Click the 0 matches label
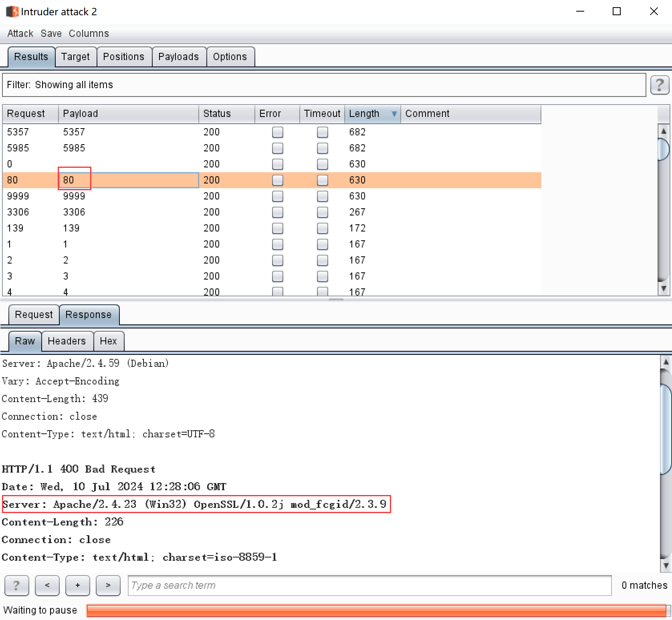Image resolution: width=672 pixels, height=620 pixels. point(644,586)
